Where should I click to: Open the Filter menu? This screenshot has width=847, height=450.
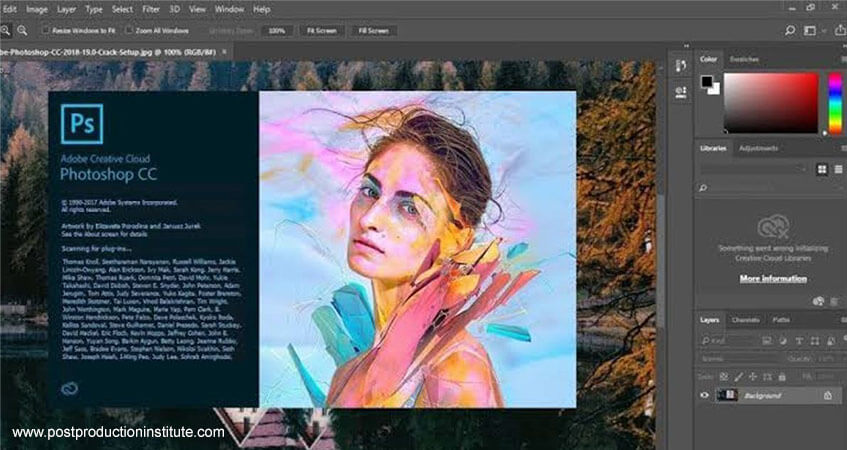click(153, 9)
